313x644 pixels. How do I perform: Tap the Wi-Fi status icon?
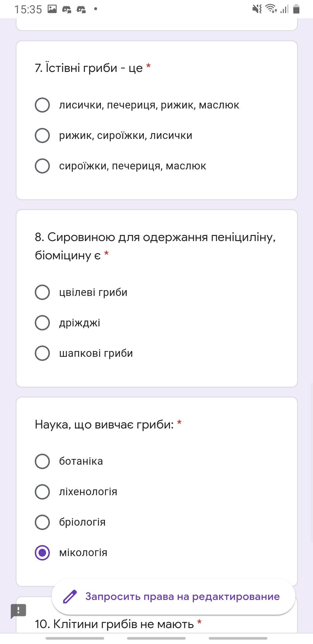tap(271, 9)
